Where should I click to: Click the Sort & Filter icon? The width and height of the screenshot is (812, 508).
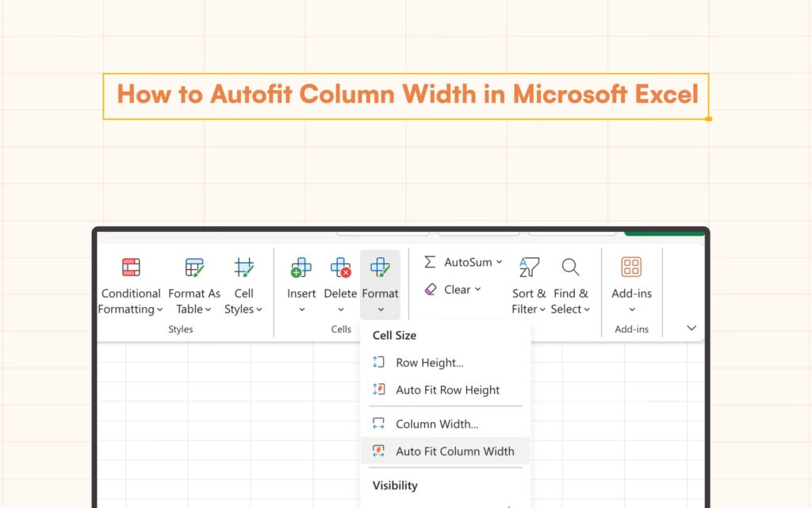[529, 267]
